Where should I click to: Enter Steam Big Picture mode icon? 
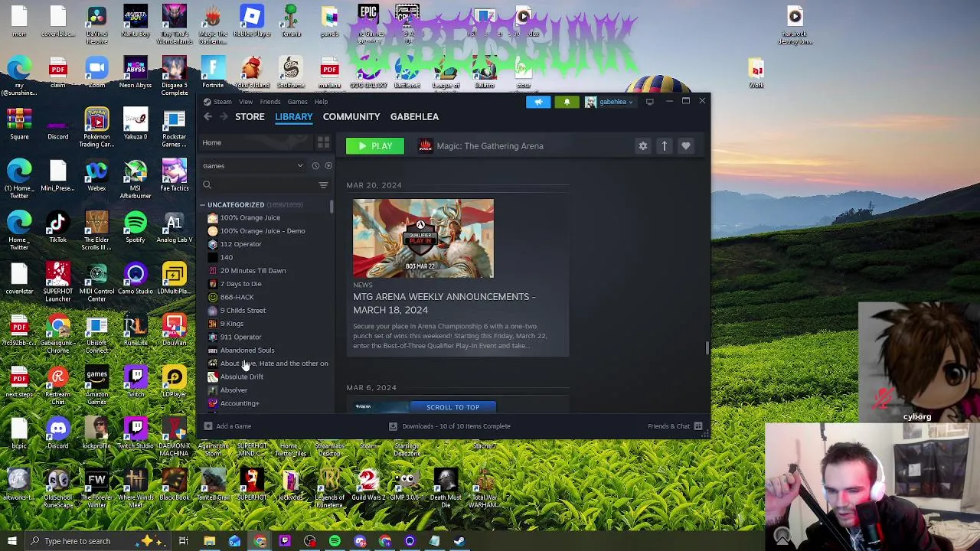click(649, 102)
